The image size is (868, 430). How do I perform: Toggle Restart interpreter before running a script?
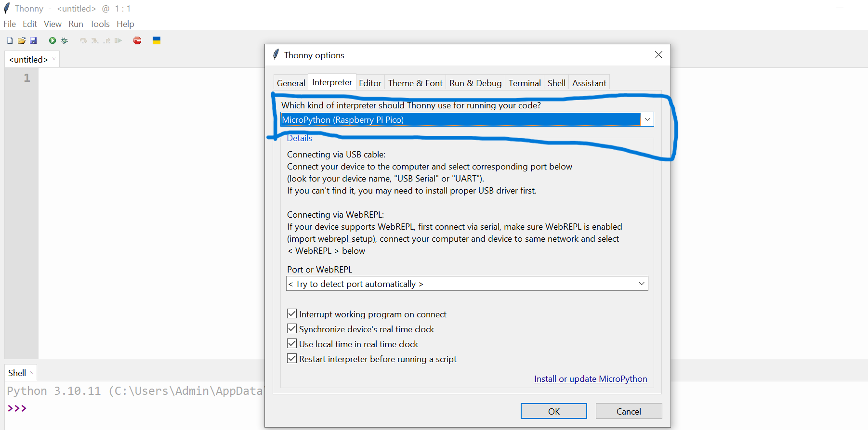[292, 359]
